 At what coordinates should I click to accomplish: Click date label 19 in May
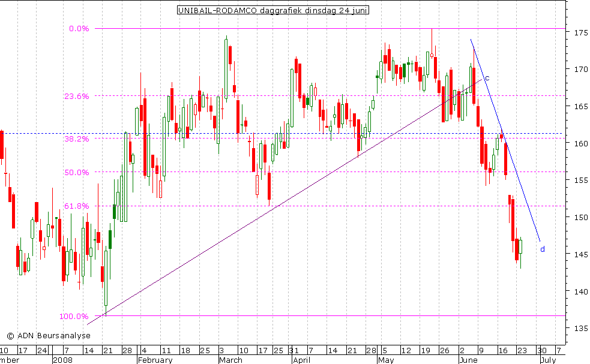point(425,351)
